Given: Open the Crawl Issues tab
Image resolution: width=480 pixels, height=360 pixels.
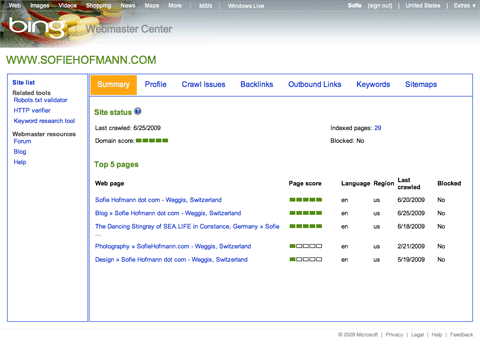Looking at the screenshot, I should click(x=203, y=84).
